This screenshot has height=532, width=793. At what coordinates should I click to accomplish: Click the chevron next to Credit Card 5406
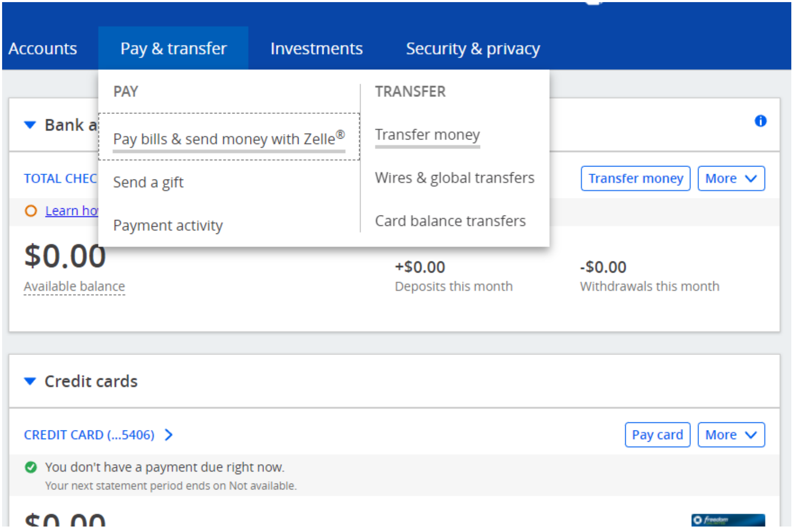pos(169,435)
